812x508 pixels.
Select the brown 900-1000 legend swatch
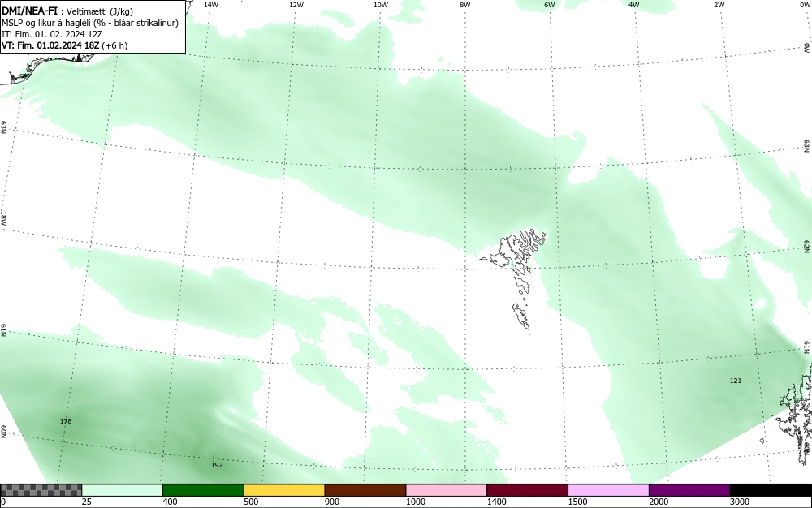(x=365, y=490)
